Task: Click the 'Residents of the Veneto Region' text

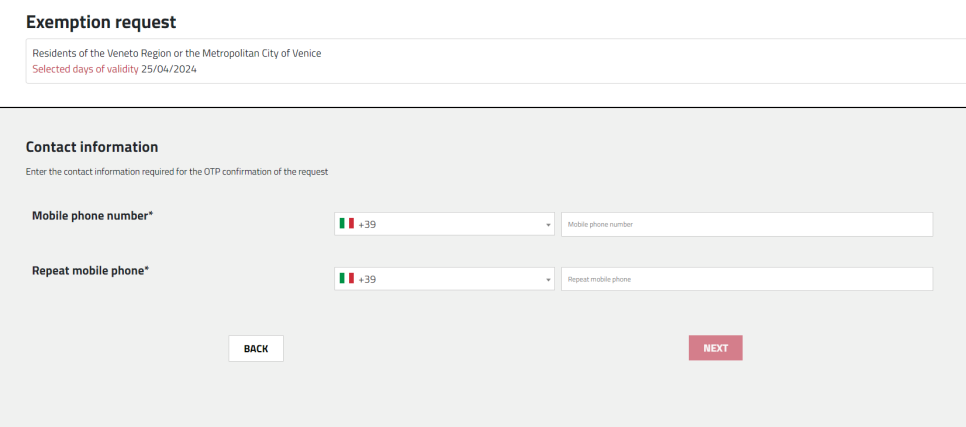Action: tap(102, 54)
